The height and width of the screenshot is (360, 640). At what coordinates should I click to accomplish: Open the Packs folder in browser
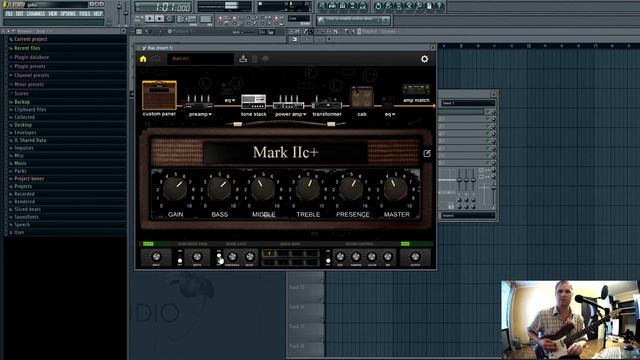(20, 171)
